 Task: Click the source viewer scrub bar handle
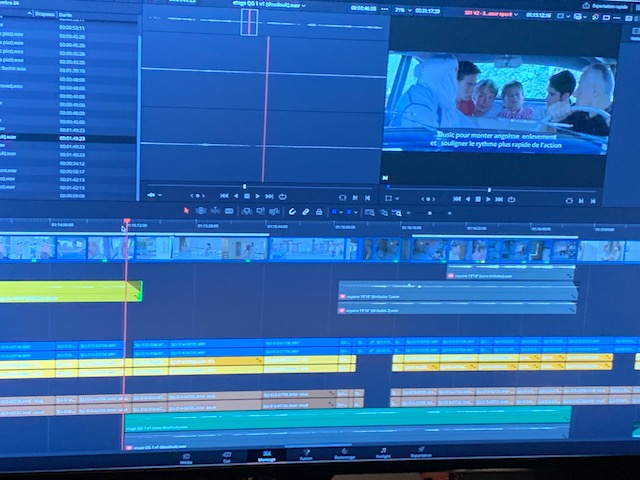pyautogui.click(x=244, y=187)
